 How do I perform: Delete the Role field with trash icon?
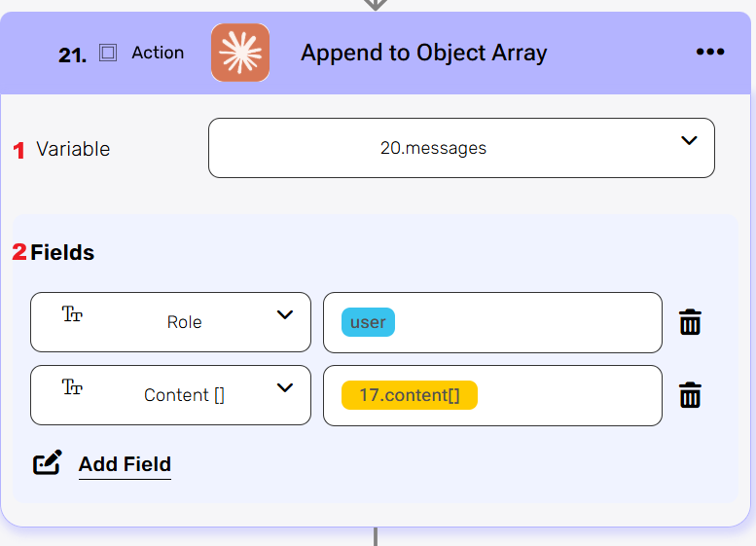[x=690, y=322]
